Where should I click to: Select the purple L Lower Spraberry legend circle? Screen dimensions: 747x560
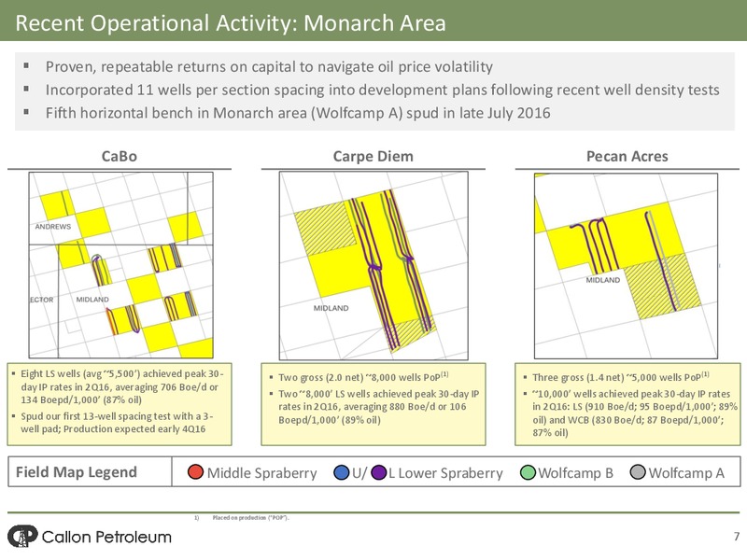[378, 472]
